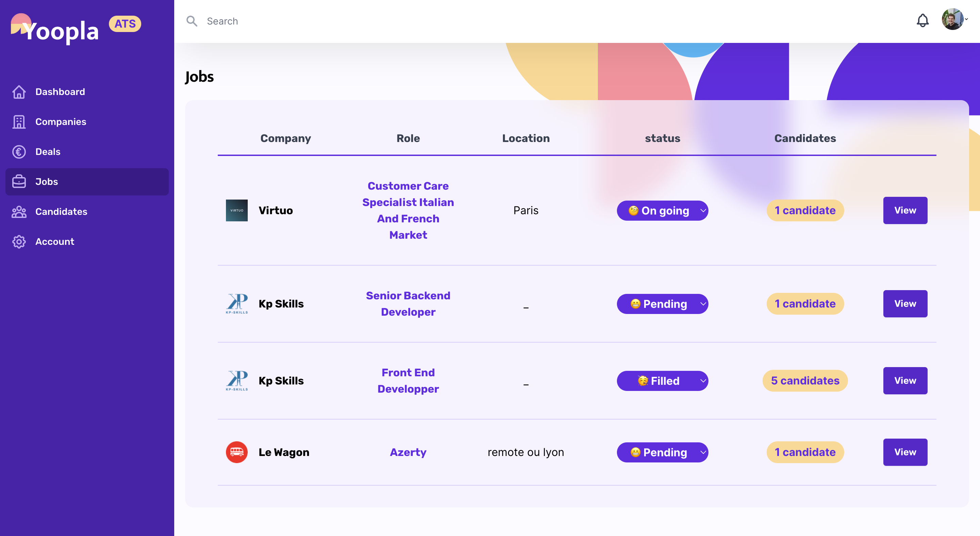Screen dimensions: 980x536
Task: Open Pending dropdown for Senior Backend Developer
Action: (662, 304)
